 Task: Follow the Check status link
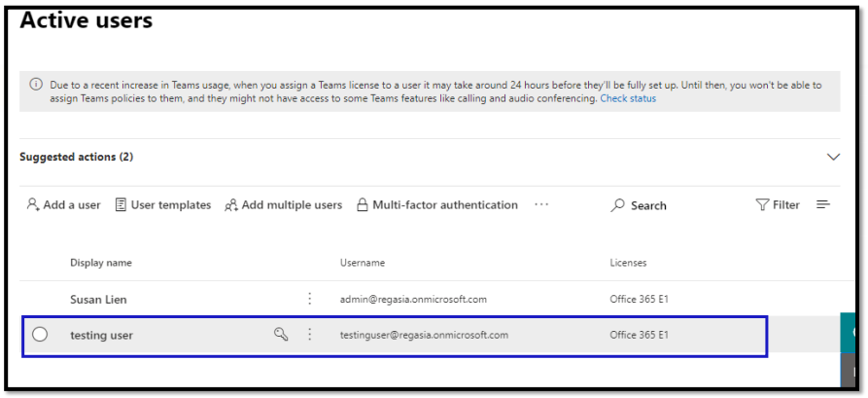[628, 98]
